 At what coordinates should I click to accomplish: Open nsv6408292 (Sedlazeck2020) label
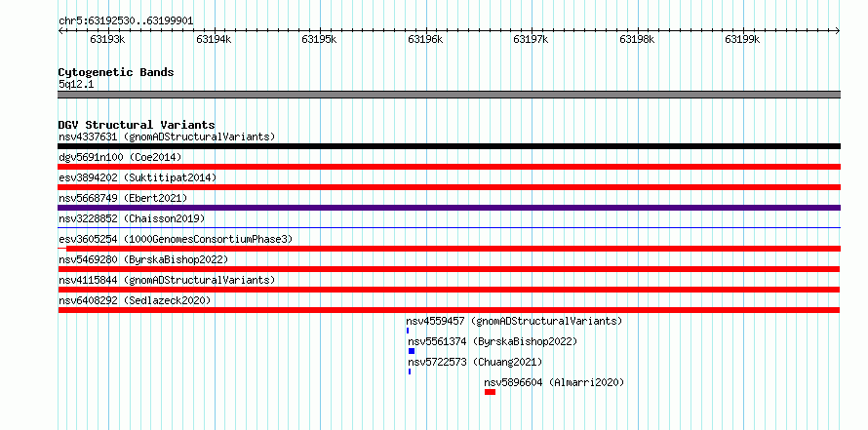pos(135,300)
